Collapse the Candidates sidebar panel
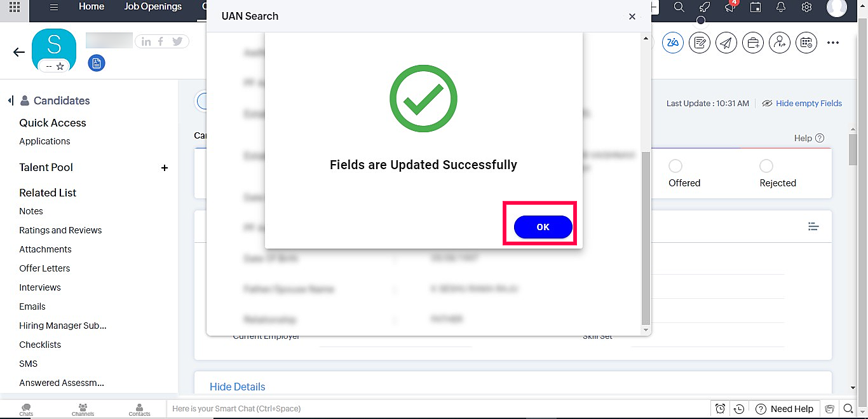This screenshot has height=419, width=868. 11,100
